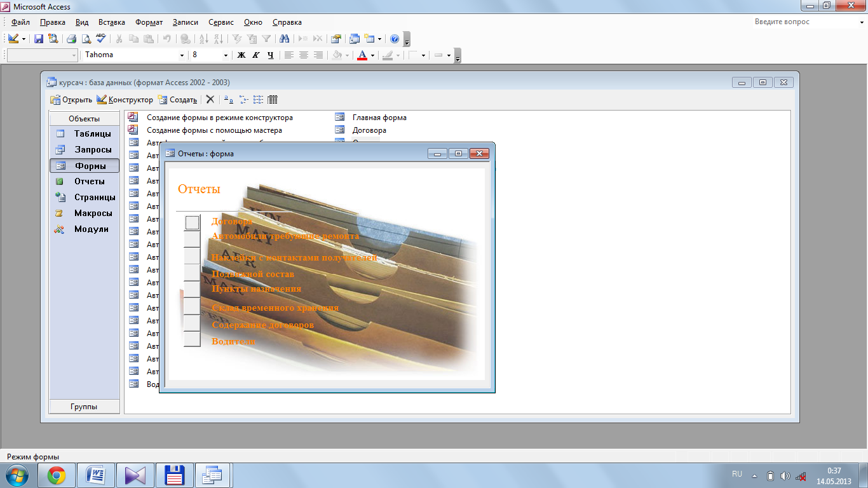Click the line color pencil swatch
The height and width of the screenshot is (488, 868).
388,55
